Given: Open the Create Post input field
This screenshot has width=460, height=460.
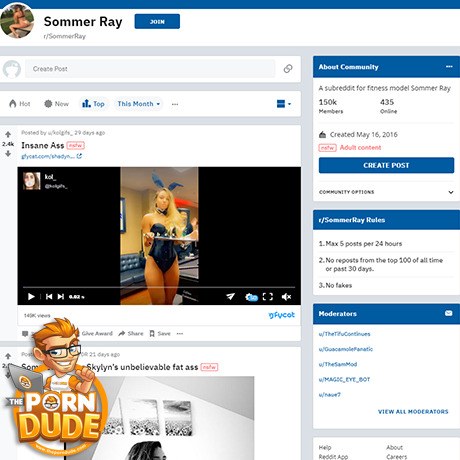Looking at the screenshot, I should (x=150, y=69).
